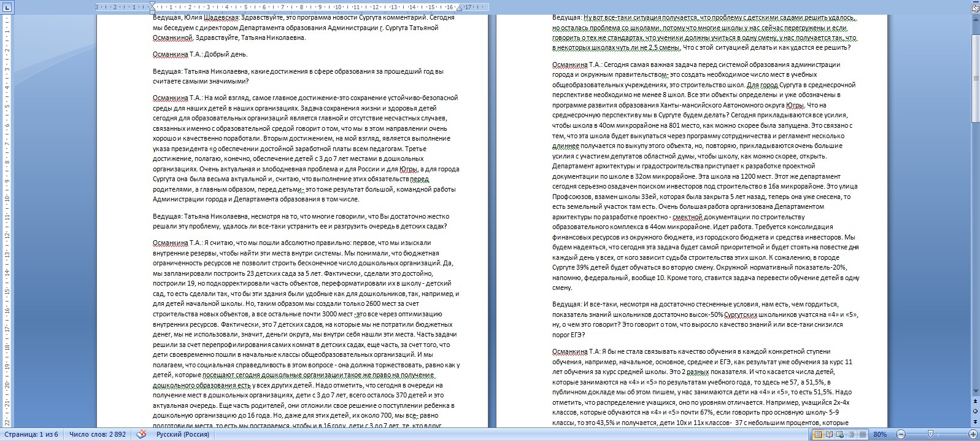
Task: Go to next page using double-down arrow
Action: (975, 421)
